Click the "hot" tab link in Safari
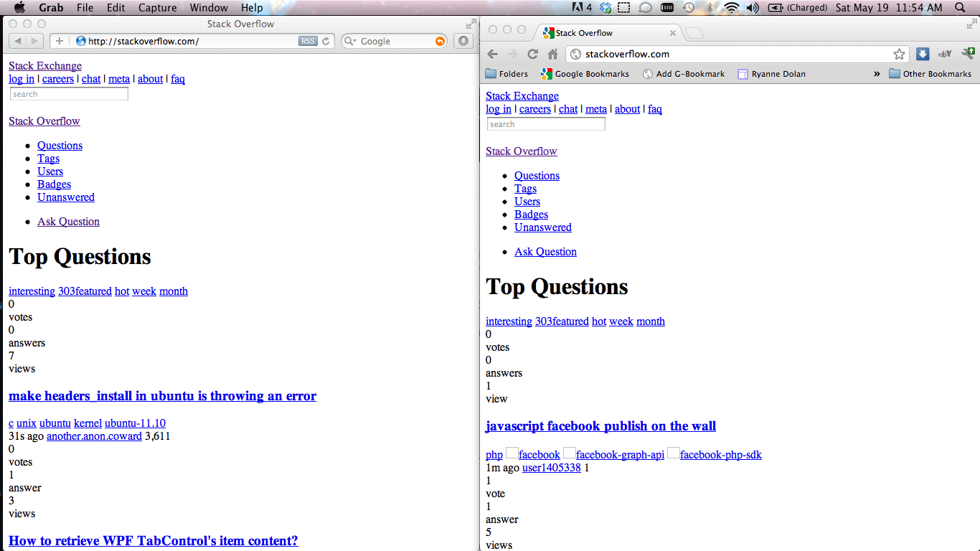 122,291
